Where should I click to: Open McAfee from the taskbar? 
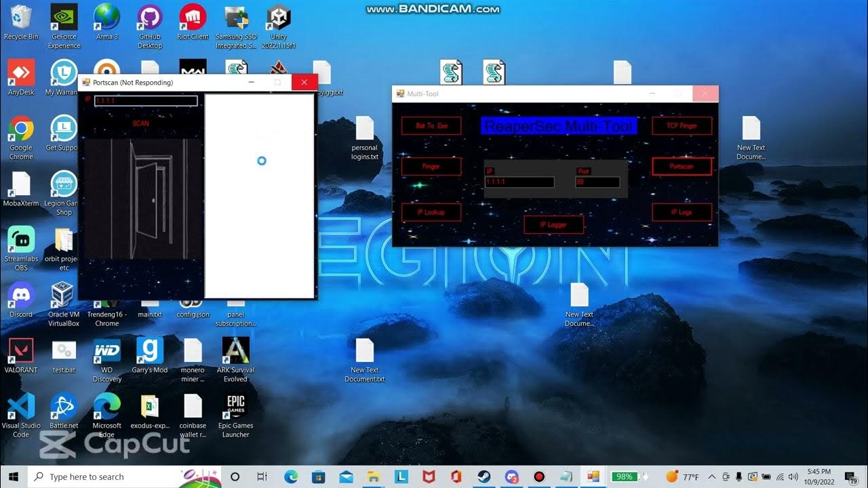[x=429, y=476]
